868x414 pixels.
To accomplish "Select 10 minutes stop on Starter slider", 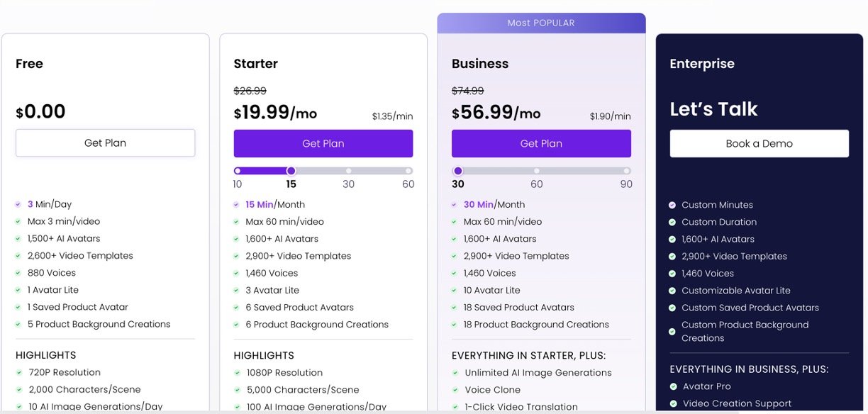I will pos(238,171).
